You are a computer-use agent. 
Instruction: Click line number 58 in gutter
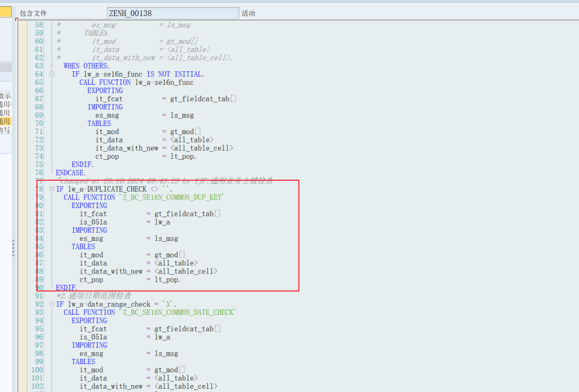click(x=39, y=25)
